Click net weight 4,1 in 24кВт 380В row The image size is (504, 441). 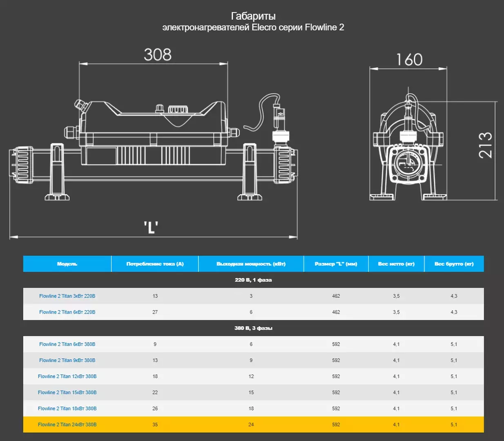(x=396, y=425)
